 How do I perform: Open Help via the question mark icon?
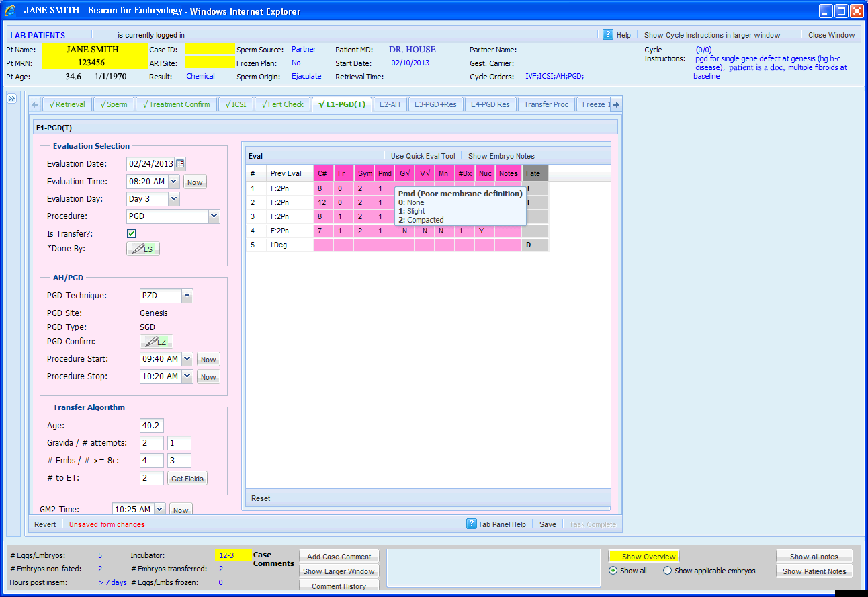click(x=609, y=34)
